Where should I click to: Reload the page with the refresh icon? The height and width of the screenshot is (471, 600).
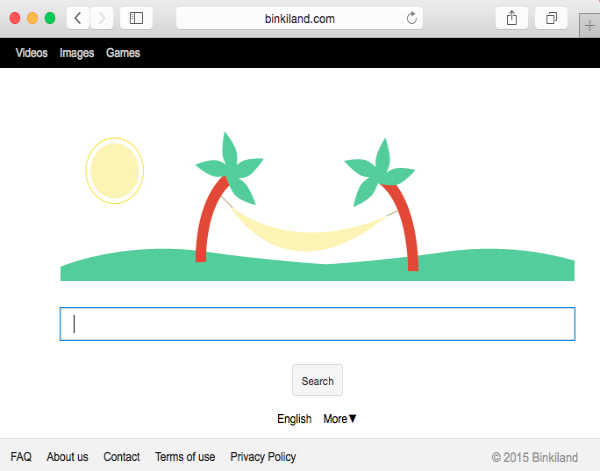click(411, 18)
